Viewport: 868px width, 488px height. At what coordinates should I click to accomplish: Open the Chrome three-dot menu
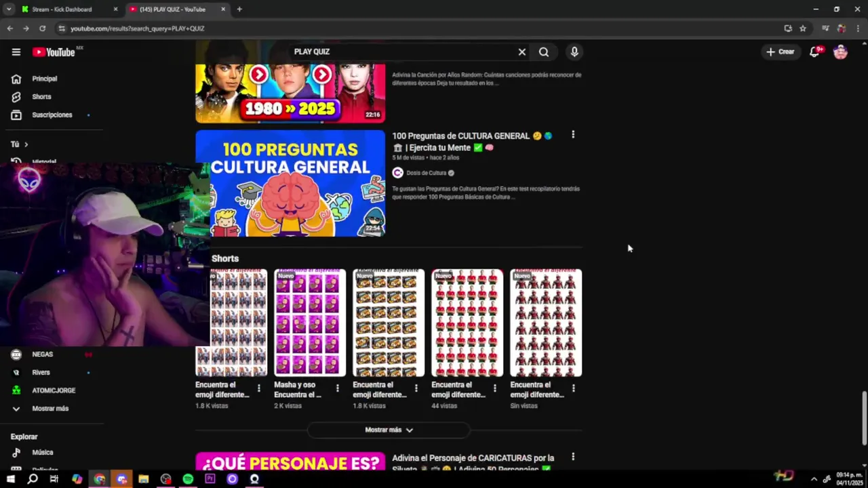click(x=858, y=28)
